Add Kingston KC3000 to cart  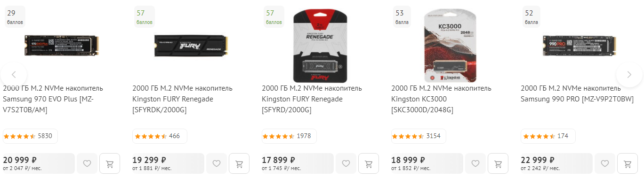point(498,163)
